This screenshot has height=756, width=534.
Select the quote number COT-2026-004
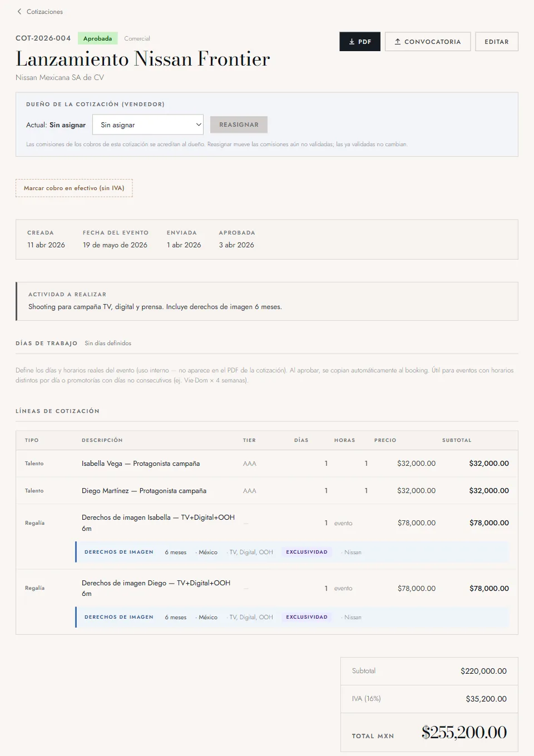click(x=43, y=38)
